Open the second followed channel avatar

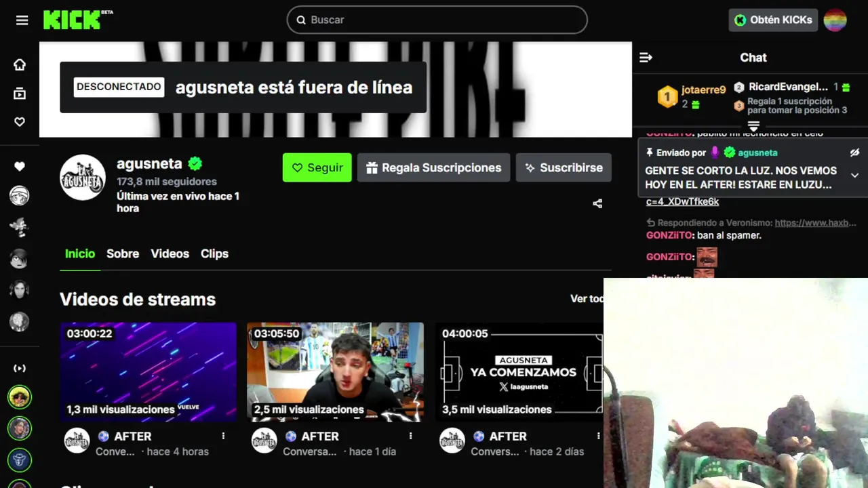(20, 228)
